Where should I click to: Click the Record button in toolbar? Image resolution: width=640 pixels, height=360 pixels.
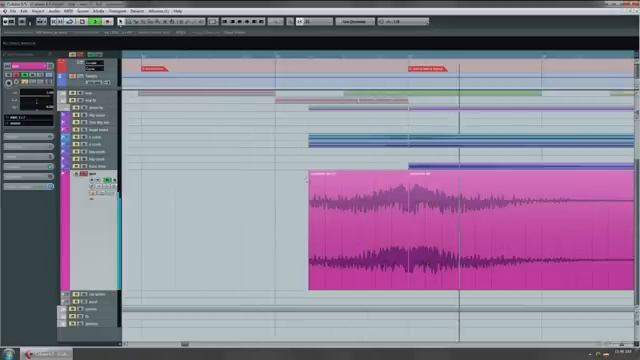pos(108,22)
